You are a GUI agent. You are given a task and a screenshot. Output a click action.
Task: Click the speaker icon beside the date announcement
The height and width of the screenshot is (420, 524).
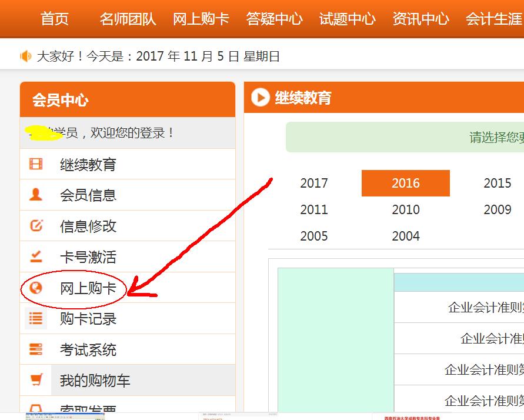(x=24, y=56)
